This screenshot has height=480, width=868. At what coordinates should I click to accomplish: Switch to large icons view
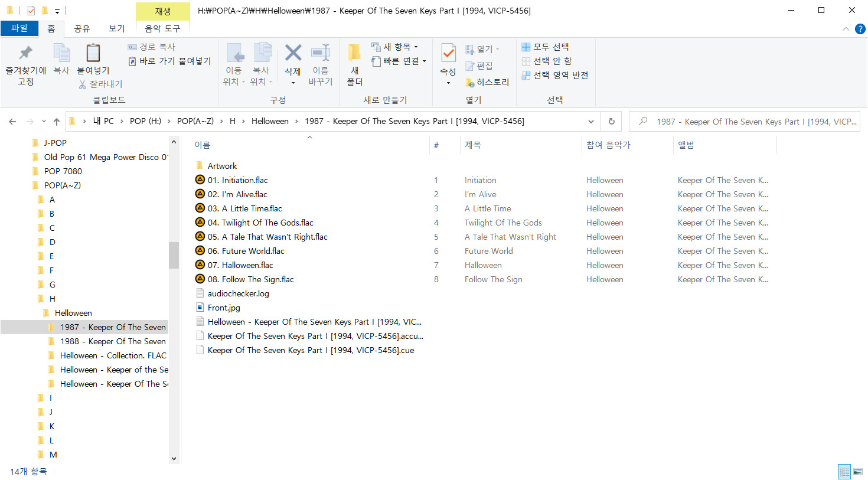pyautogui.click(x=858, y=472)
